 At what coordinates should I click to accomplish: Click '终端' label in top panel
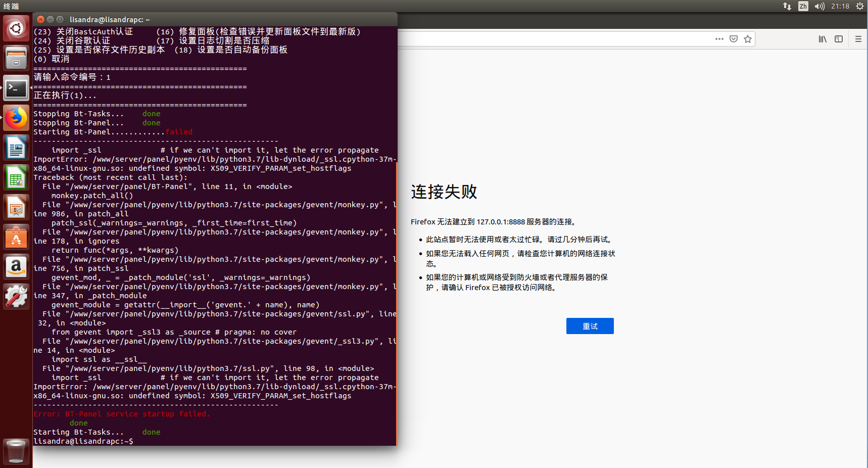pos(11,6)
